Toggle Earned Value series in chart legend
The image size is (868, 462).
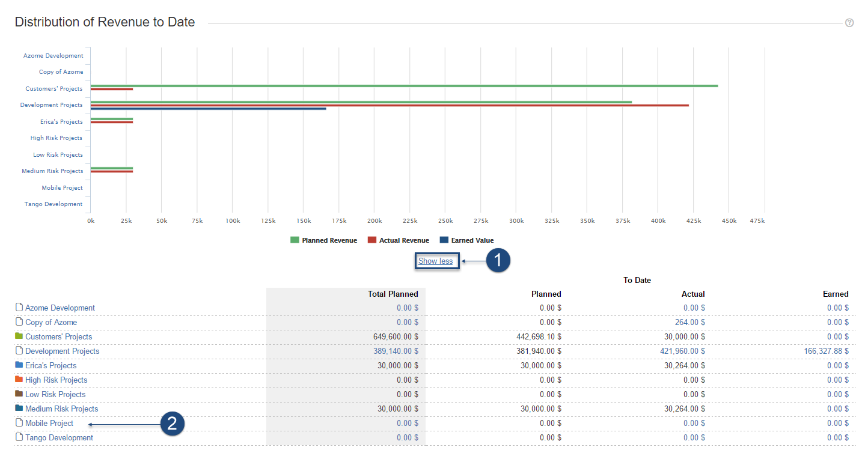pos(466,240)
